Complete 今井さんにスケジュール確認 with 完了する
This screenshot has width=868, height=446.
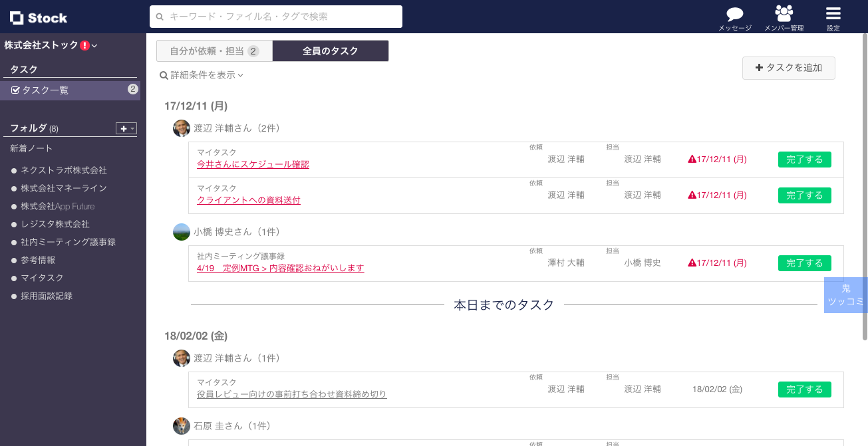point(804,160)
